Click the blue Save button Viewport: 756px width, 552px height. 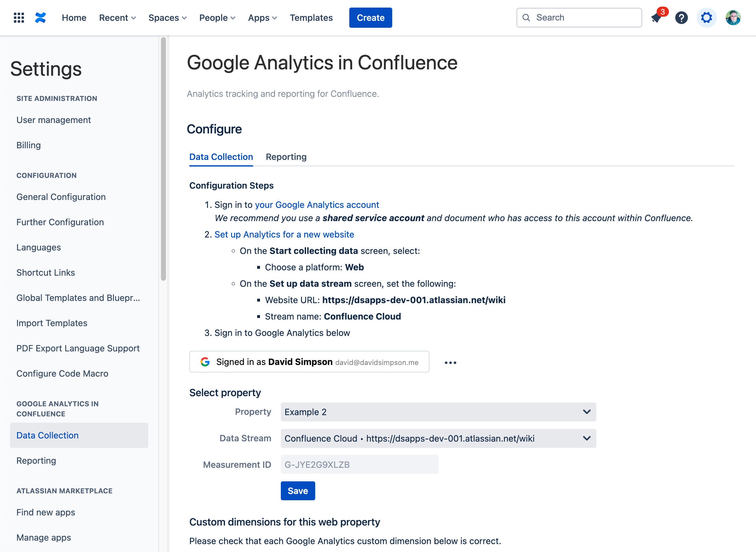click(x=298, y=491)
